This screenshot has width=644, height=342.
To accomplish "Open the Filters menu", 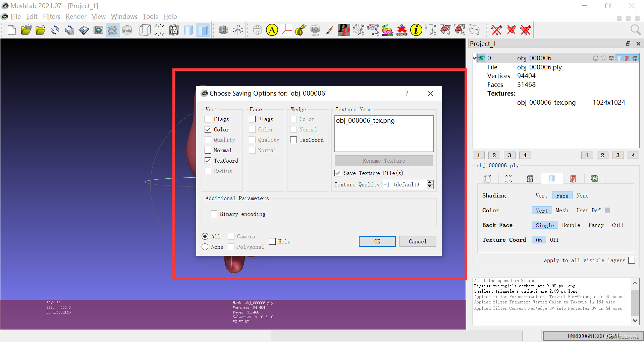I will point(51,16).
